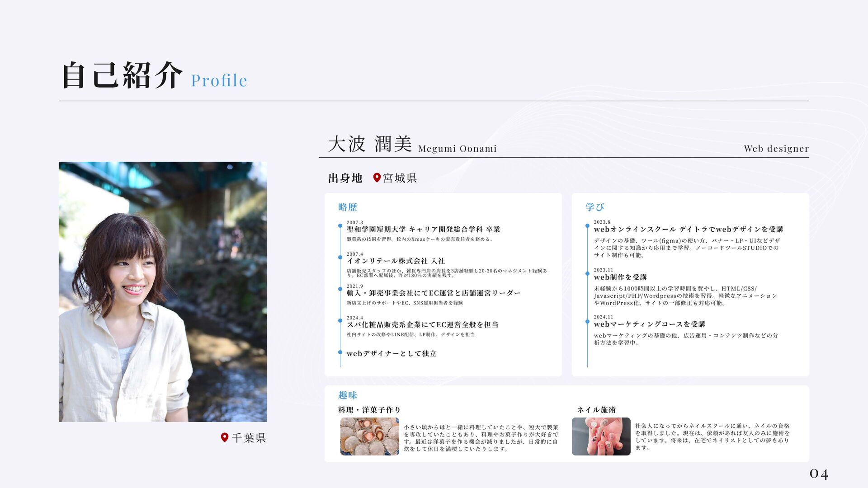Screen dimensions: 868x488
Task: Click the red location pin beside 宮城県
Action: pos(377,178)
